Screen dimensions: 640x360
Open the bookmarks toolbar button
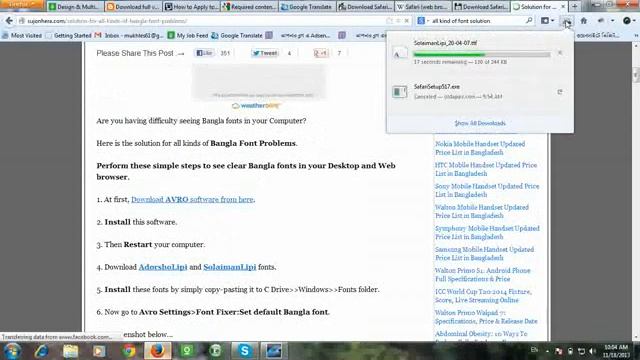[x=544, y=21]
